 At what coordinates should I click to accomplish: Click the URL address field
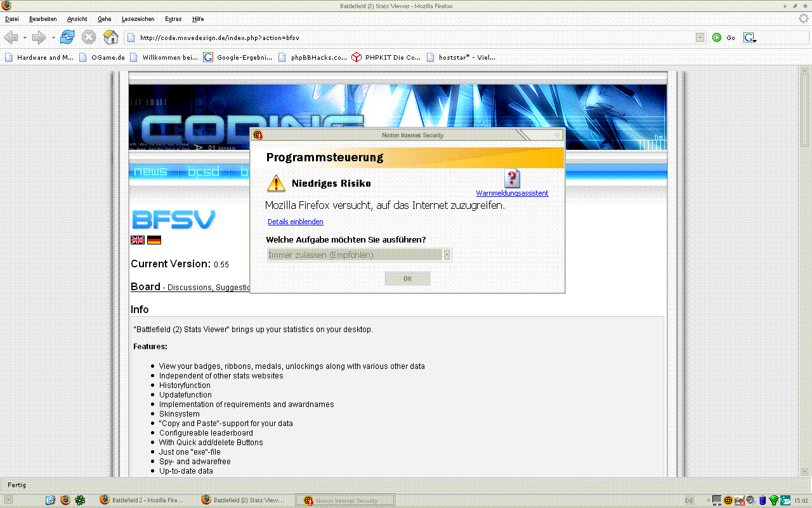click(x=412, y=37)
